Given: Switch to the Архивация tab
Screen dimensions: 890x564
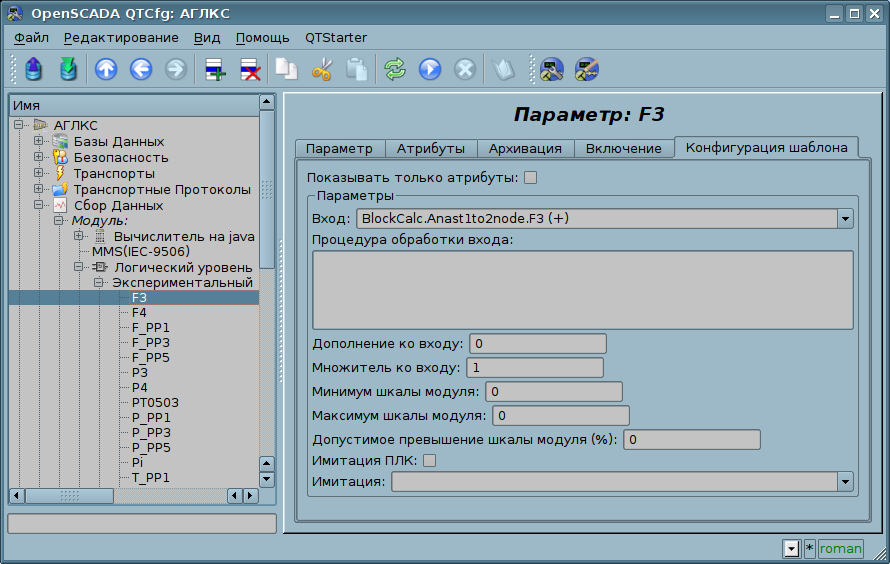Looking at the screenshot, I should [525, 149].
